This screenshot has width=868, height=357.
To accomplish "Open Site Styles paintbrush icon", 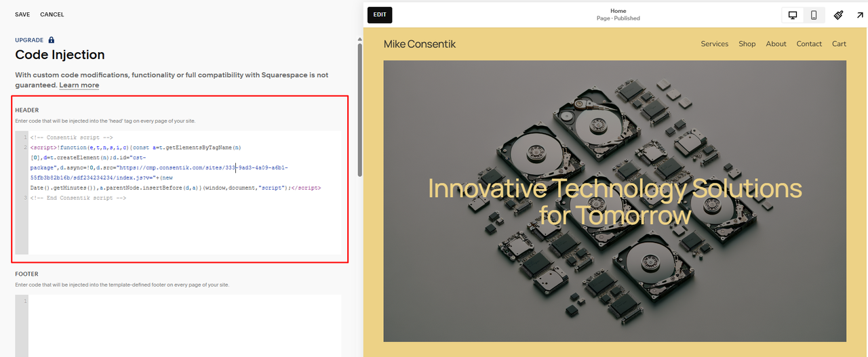I will tap(838, 15).
